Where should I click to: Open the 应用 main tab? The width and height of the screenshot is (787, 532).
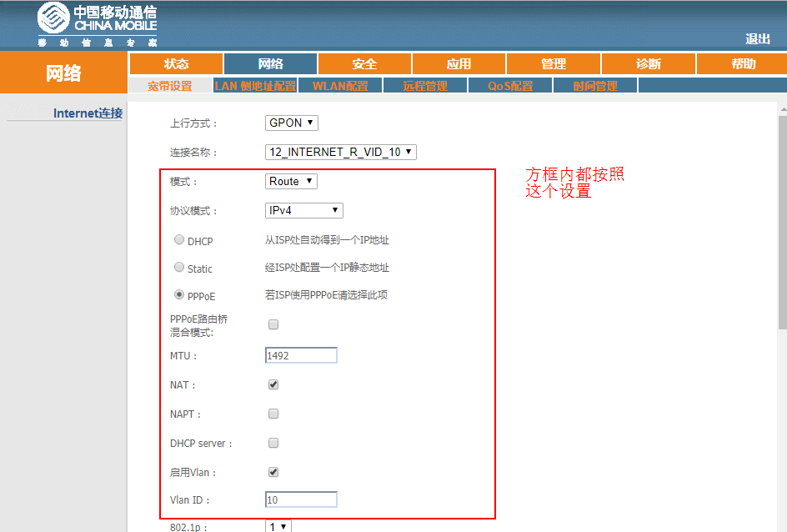coord(459,63)
